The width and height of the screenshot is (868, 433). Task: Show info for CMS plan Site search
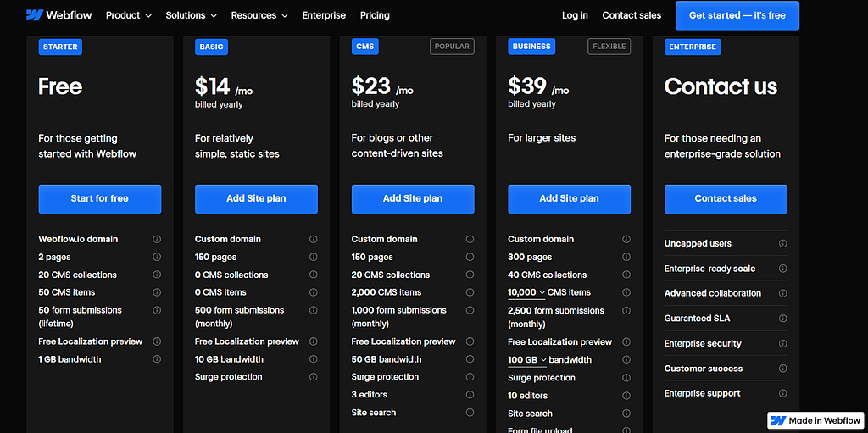pos(470,412)
